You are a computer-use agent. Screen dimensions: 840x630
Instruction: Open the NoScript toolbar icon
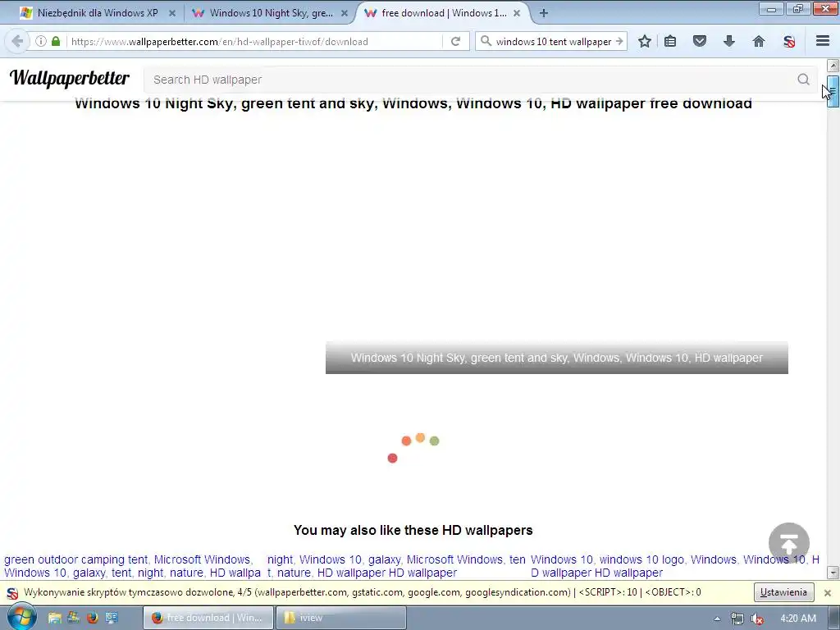(788, 41)
